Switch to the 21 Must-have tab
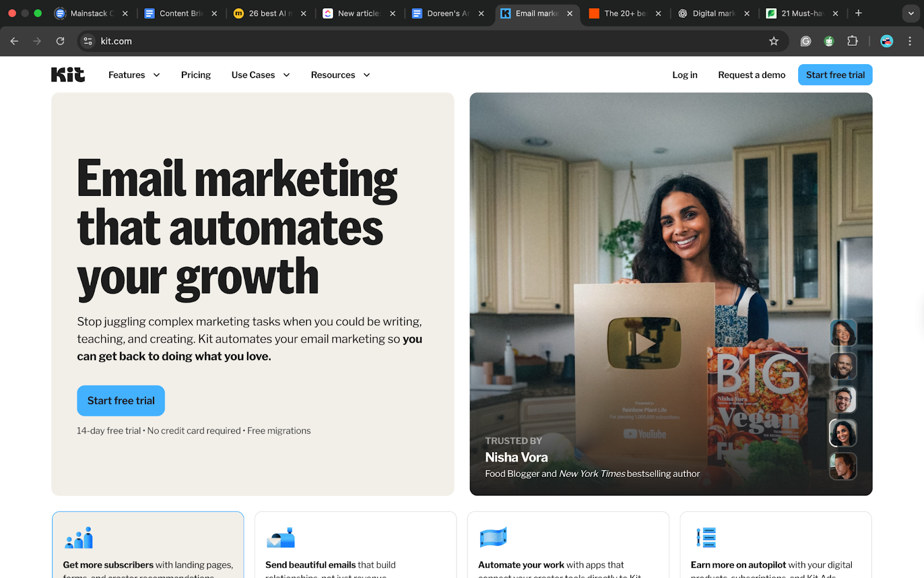The height and width of the screenshot is (578, 924). pyautogui.click(x=802, y=13)
